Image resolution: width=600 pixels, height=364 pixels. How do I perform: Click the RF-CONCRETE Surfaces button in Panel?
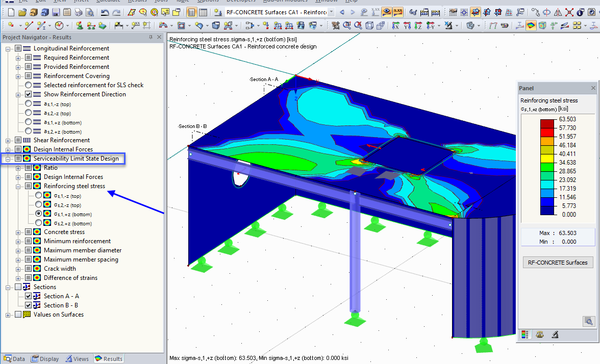(558, 262)
